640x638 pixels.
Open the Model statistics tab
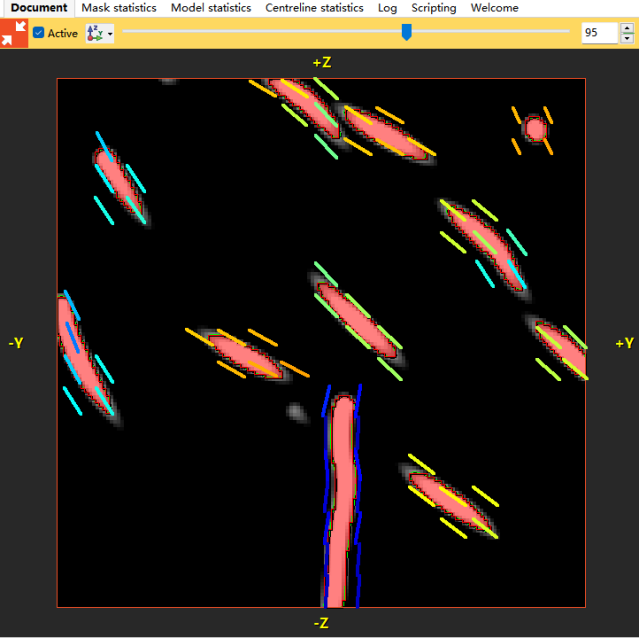[211, 8]
